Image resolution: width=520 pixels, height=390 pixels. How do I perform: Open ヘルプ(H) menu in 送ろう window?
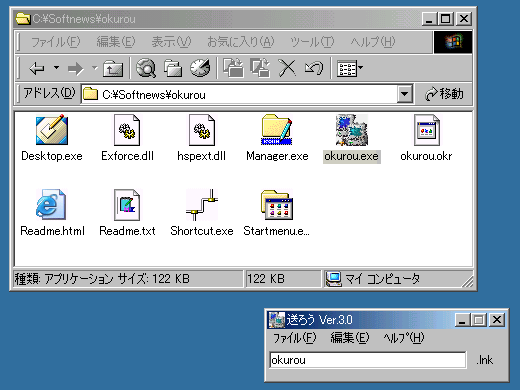pos(404,338)
